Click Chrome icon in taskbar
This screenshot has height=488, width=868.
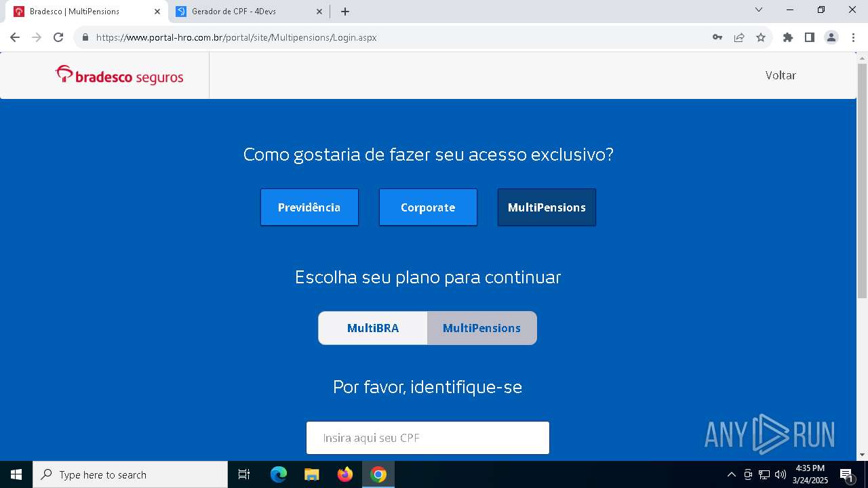[378, 474]
